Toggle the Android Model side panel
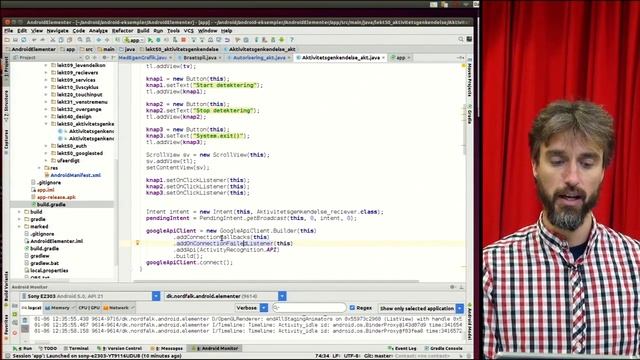 469,321
